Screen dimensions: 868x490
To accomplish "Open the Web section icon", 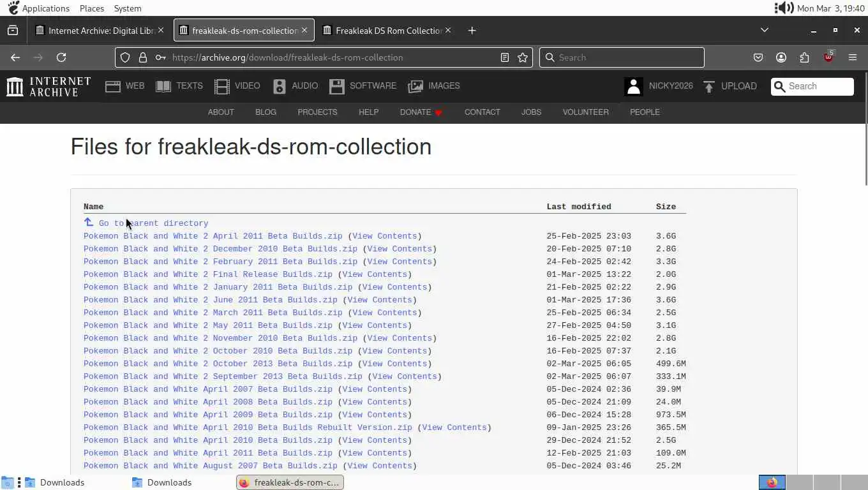I will (113, 86).
